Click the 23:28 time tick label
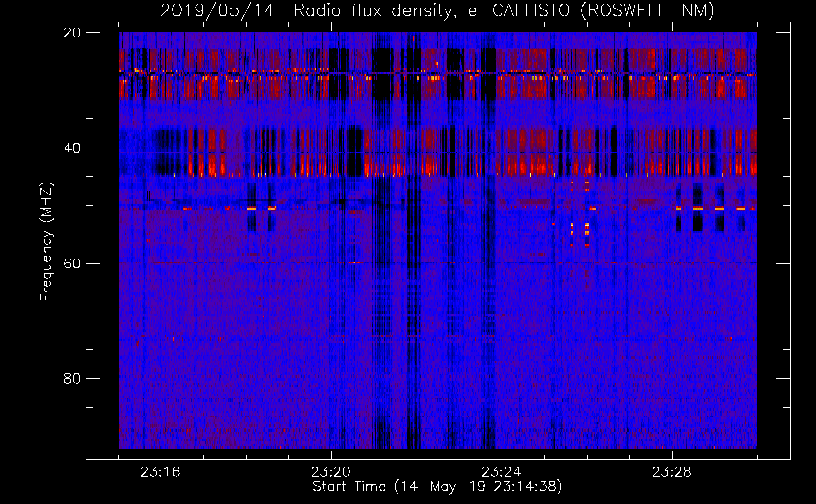This screenshot has height=504, width=816. 672,472
